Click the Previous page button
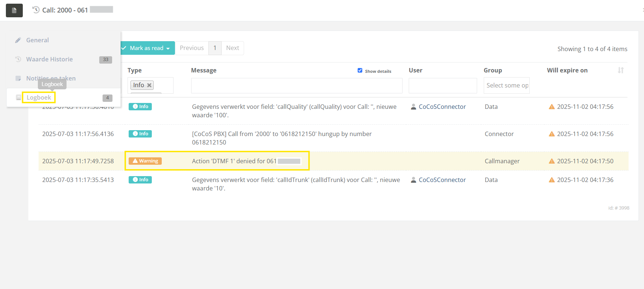Image resolution: width=644 pixels, height=289 pixels. [192, 48]
